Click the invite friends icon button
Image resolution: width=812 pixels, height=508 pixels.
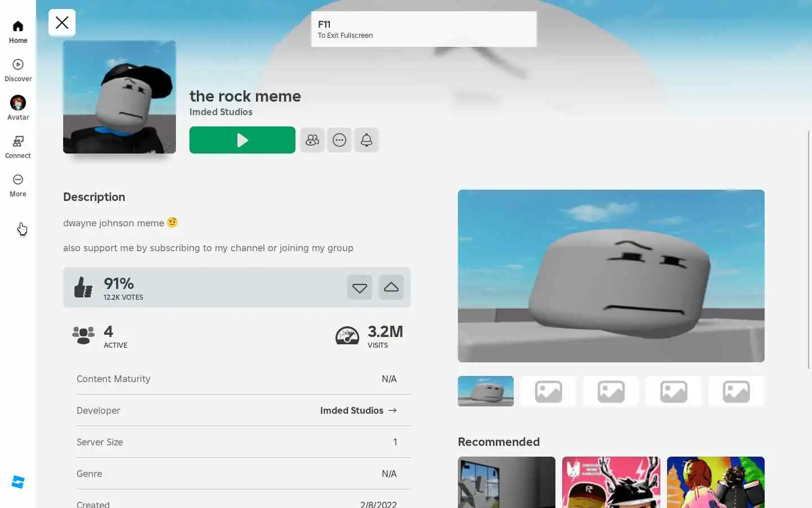(x=312, y=140)
